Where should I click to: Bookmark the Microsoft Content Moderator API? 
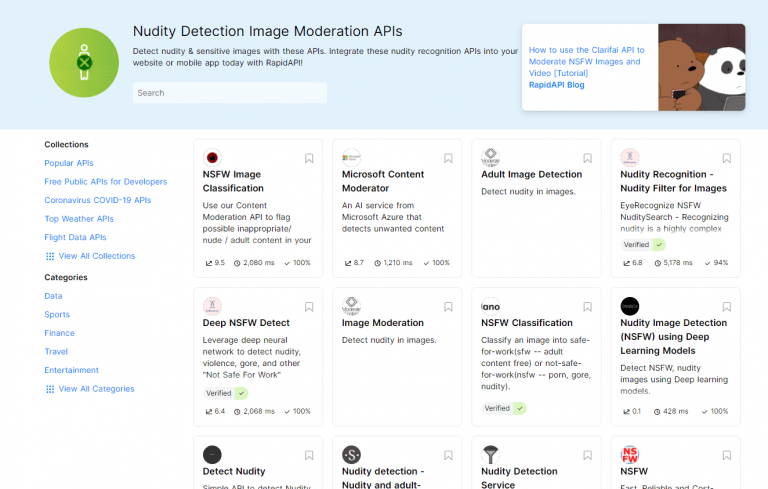(x=448, y=158)
